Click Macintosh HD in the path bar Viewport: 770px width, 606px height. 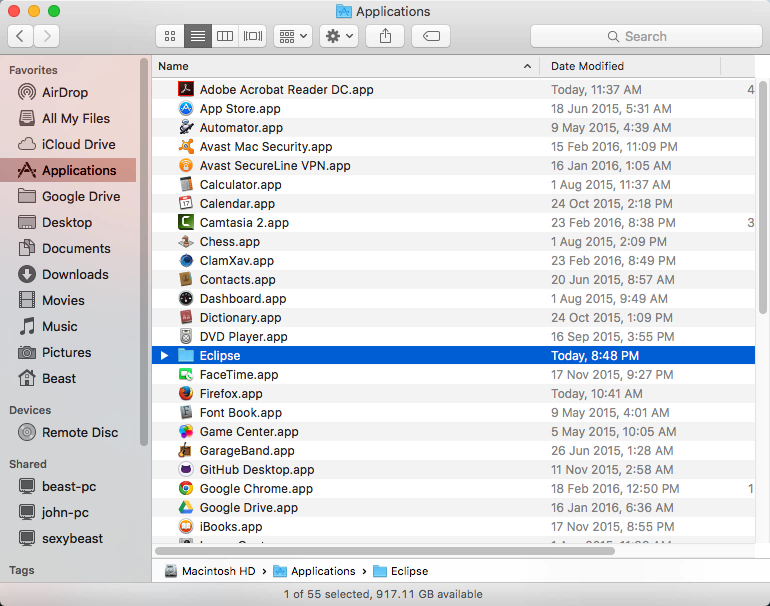210,571
